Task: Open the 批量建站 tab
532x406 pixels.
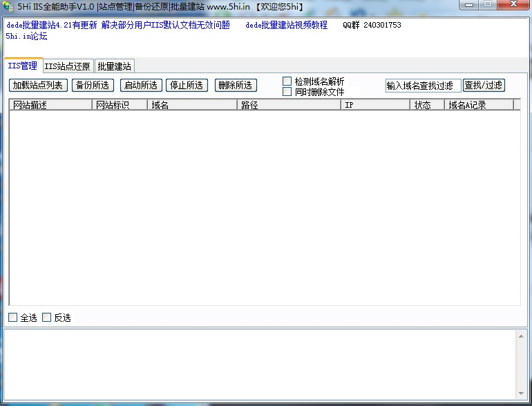Action: point(114,66)
